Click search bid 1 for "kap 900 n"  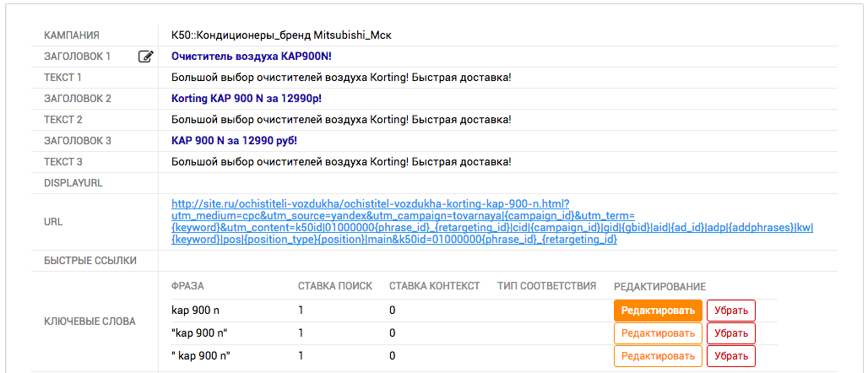pos(301,333)
